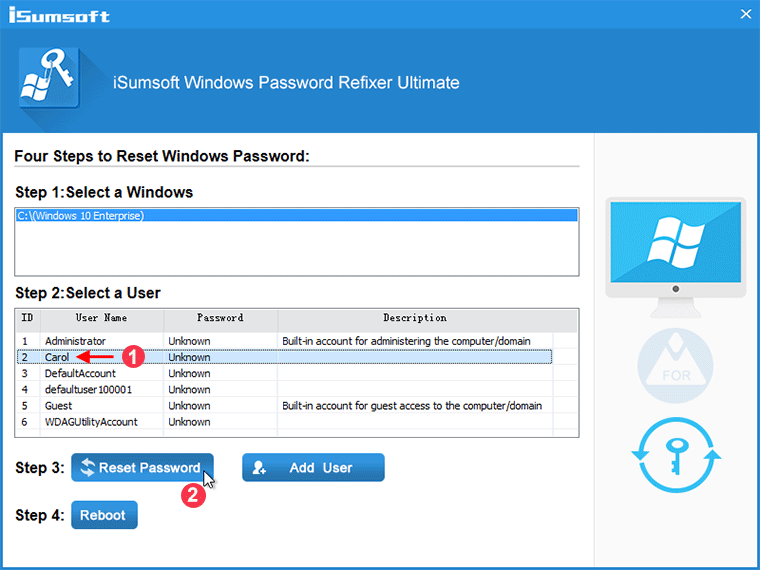Click the Add User button

313,467
